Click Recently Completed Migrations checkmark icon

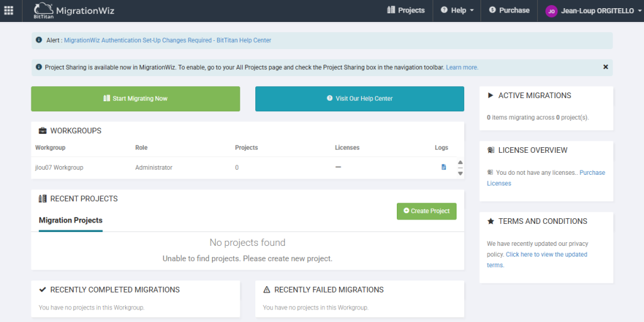(42, 290)
